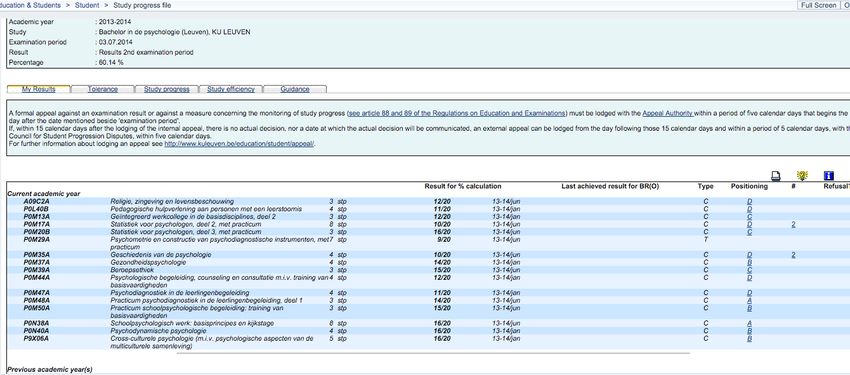Viewport: 850px width, 375px height.
Task: Click course title Beroepsethiek
Action: coord(132,270)
